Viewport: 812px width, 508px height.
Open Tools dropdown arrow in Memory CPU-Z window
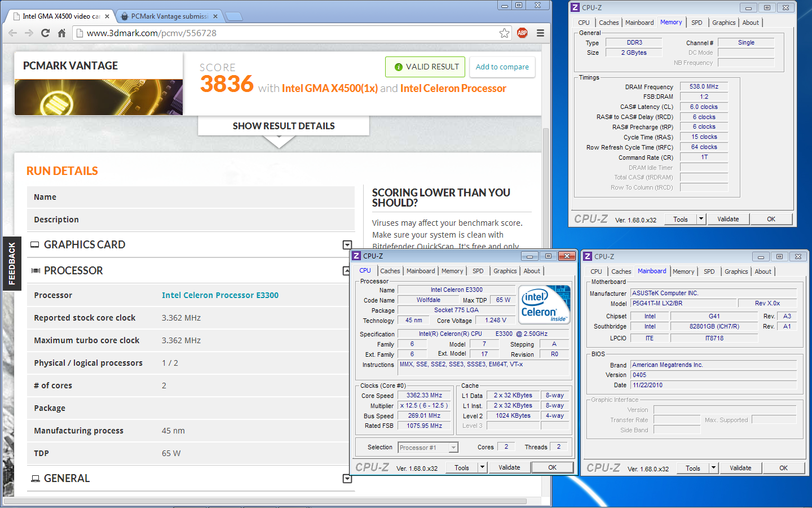[x=701, y=220]
